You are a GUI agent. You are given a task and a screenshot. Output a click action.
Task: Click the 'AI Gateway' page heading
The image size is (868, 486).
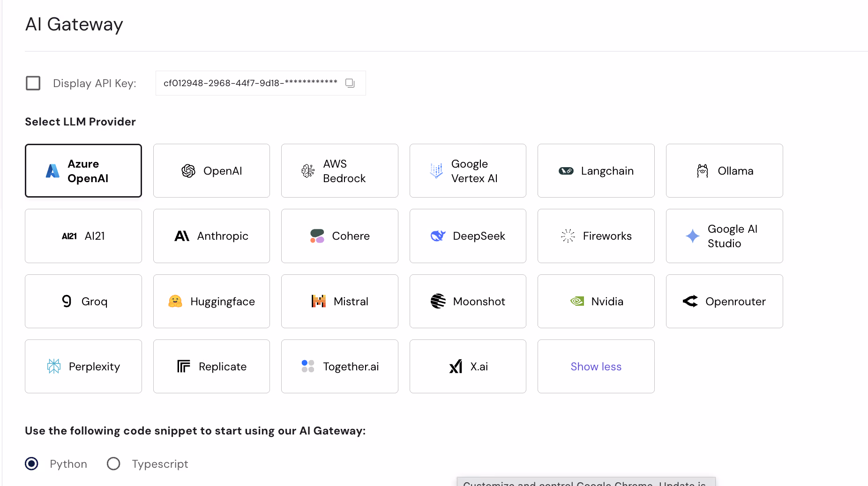74,24
